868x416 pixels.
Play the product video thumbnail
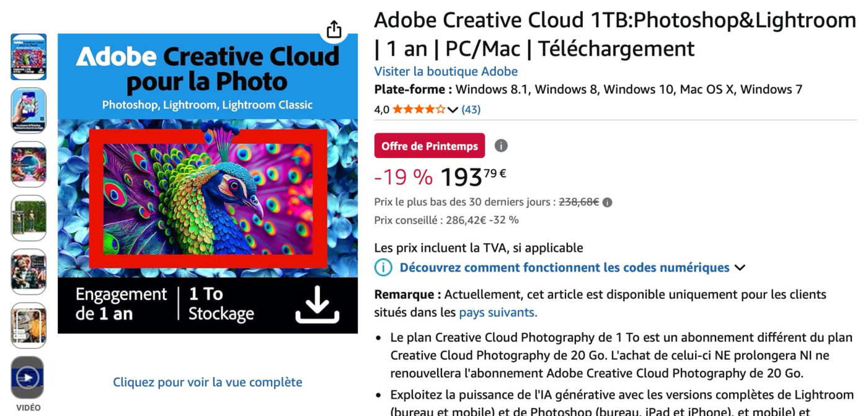point(28,377)
